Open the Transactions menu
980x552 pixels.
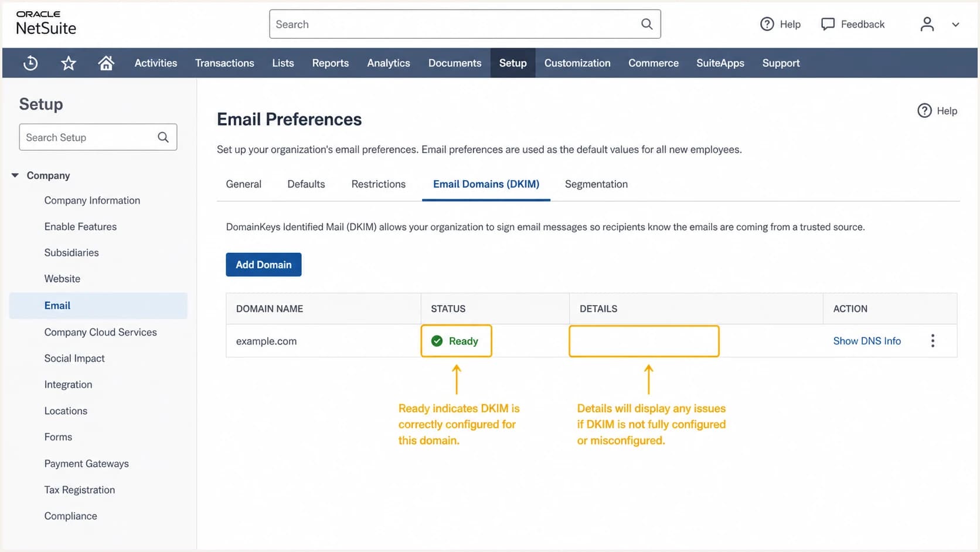click(x=224, y=63)
